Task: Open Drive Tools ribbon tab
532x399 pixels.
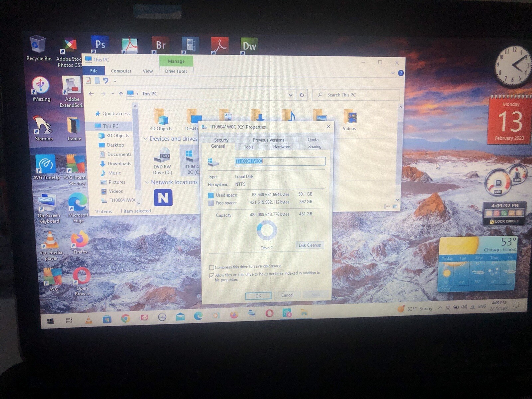Action: 176,71
